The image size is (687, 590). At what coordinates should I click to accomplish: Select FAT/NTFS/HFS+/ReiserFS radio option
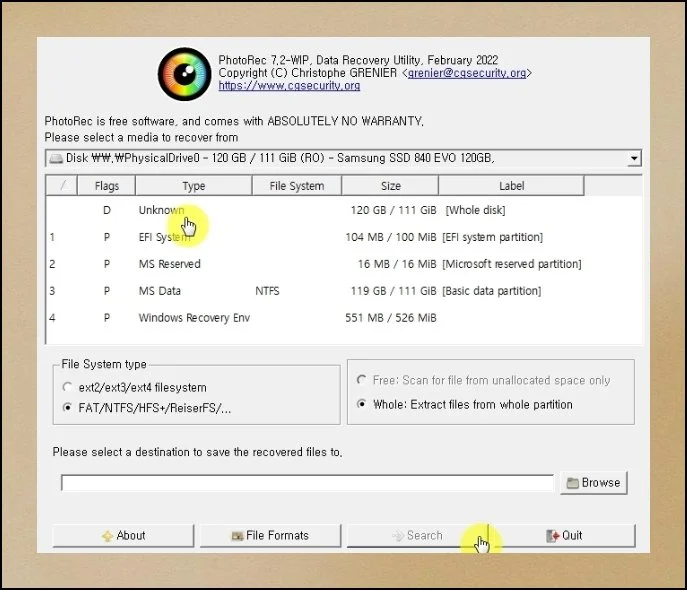[67, 408]
